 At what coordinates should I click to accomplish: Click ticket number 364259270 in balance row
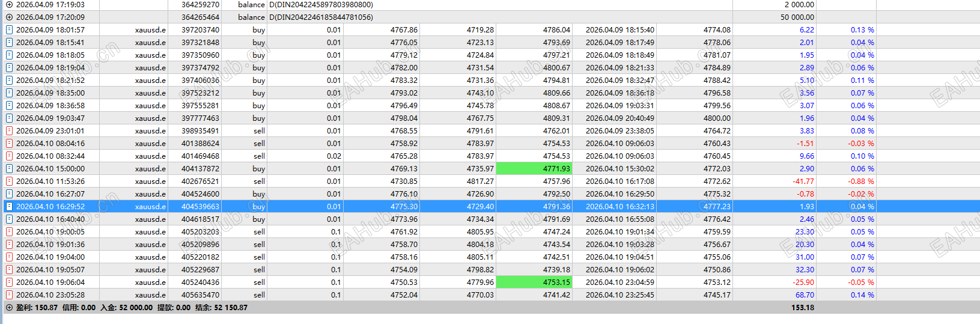pos(200,4)
